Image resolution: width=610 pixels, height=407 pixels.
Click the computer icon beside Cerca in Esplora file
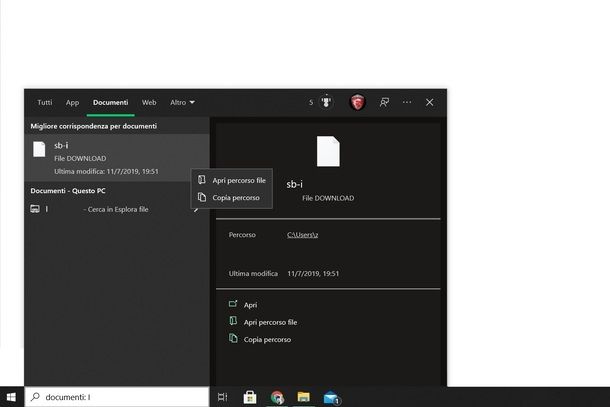pyautogui.click(x=35, y=209)
